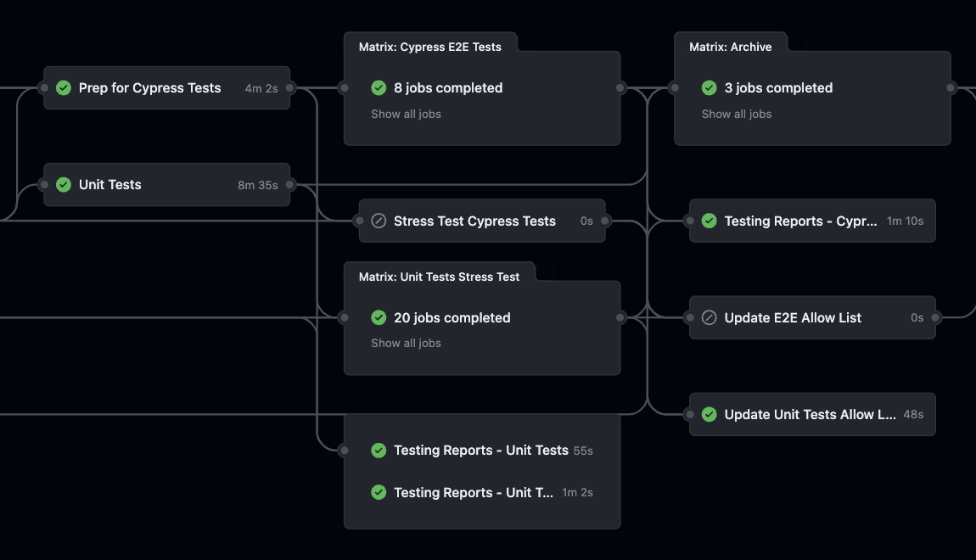Select the Stress Test Cypress Tests node
This screenshot has width=976, height=560.
tap(474, 221)
